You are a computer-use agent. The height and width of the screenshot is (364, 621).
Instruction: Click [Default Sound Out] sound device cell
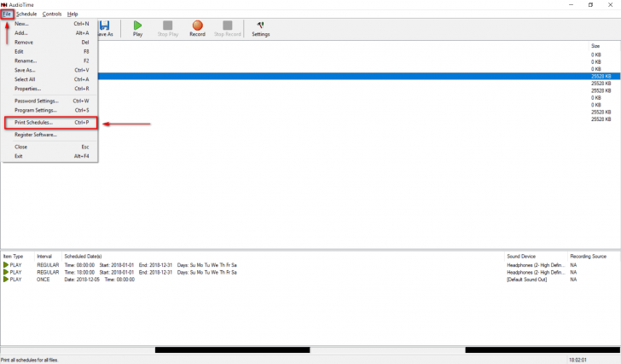pyautogui.click(x=527, y=280)
